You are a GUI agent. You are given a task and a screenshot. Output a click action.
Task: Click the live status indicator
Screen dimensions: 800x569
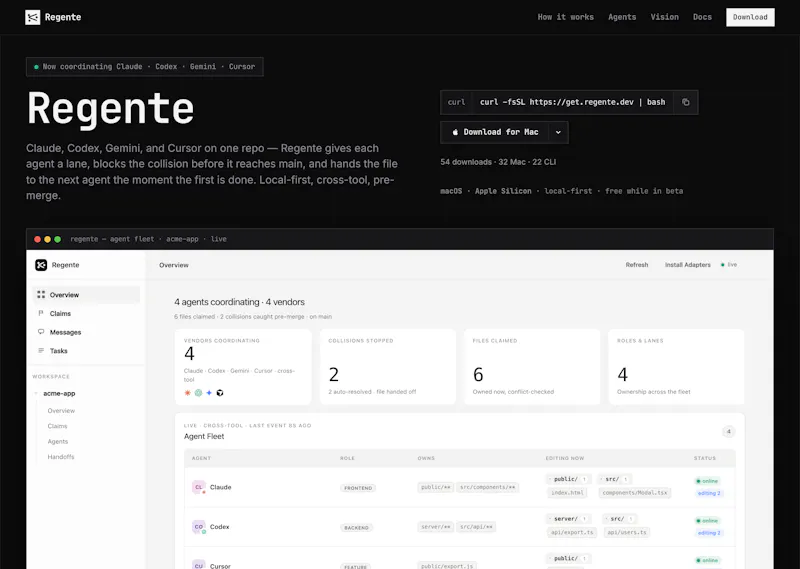point(729,265)
